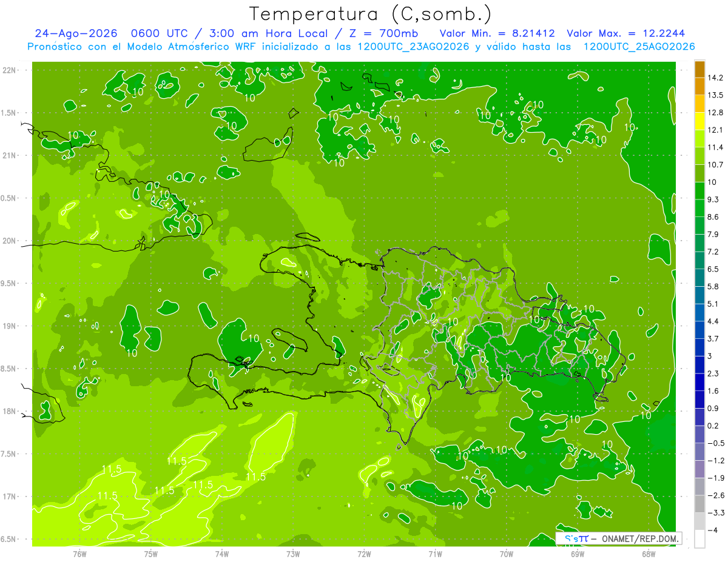Click the '73W' longitude axis label
This screenshot has height=562, width=728.
point(293,554)
